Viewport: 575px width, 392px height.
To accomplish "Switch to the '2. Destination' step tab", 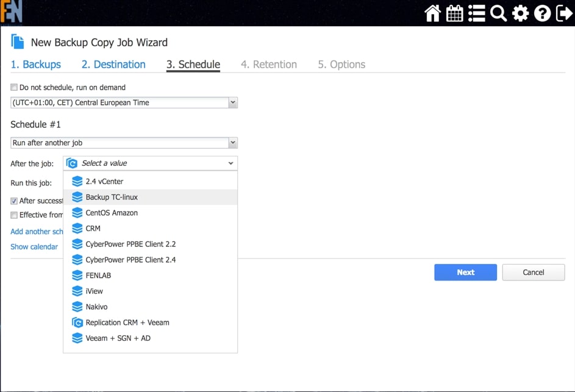I will [x=113, y=65].
